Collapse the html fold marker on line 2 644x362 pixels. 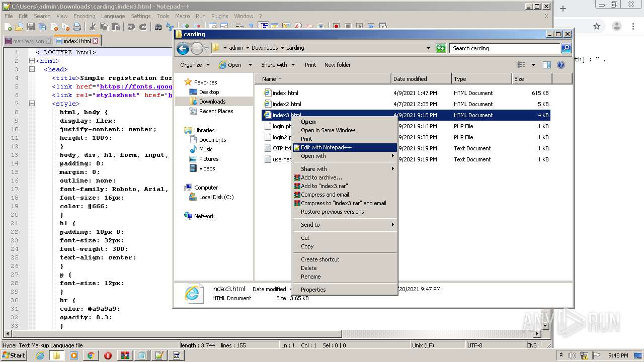click(32, 61)
